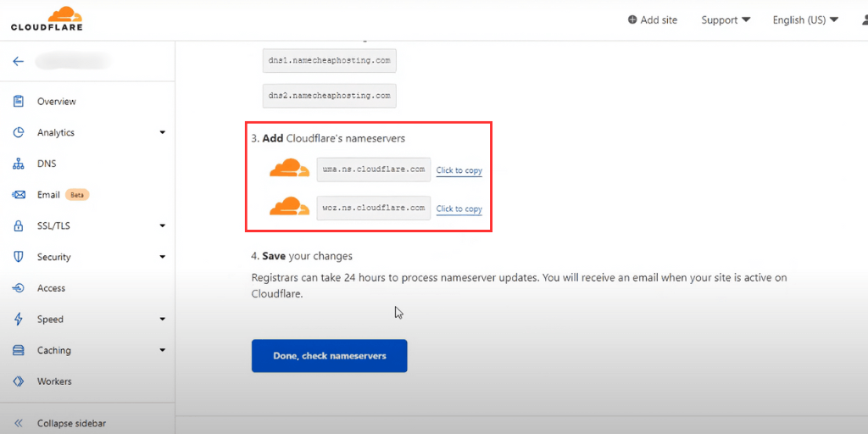Click the woz.ns.cloudflare.com nameserver field

[374, 209]
